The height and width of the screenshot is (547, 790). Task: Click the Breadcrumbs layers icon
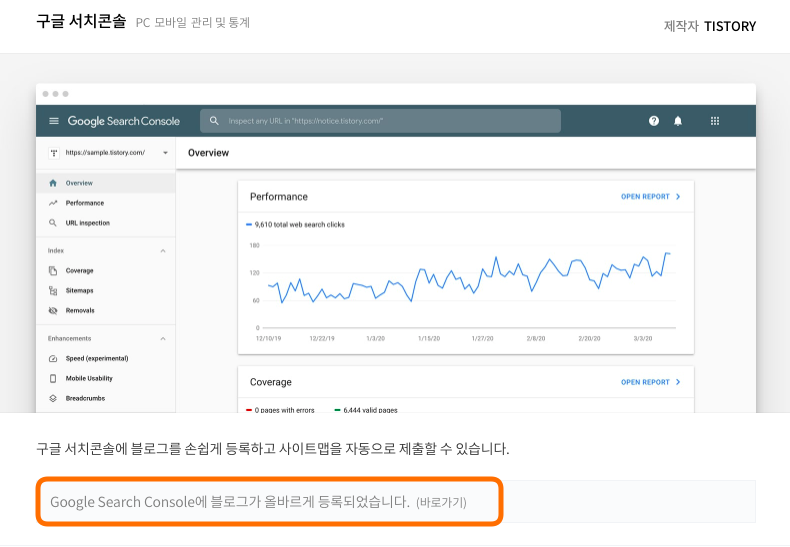pos(53,398)
